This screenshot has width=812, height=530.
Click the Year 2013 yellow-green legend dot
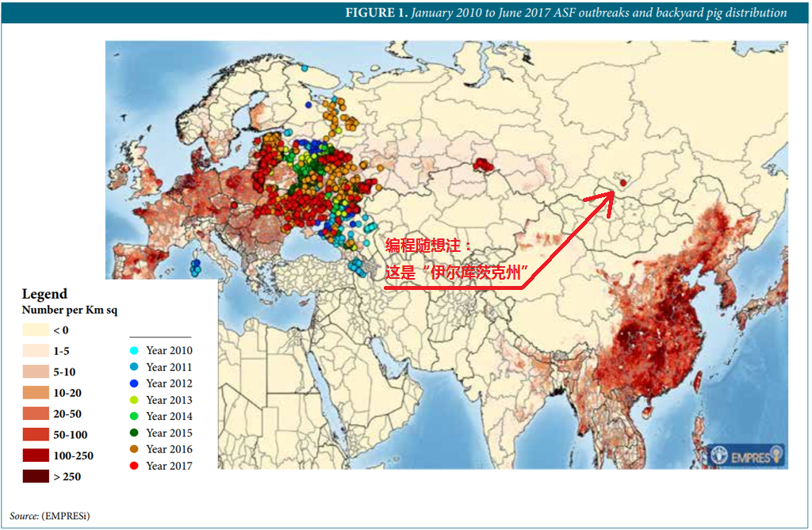134,400
